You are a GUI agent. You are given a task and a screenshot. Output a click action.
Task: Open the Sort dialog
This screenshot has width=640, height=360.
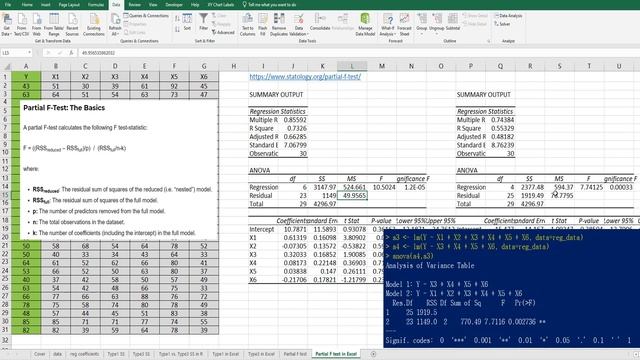tap(187, 22)
